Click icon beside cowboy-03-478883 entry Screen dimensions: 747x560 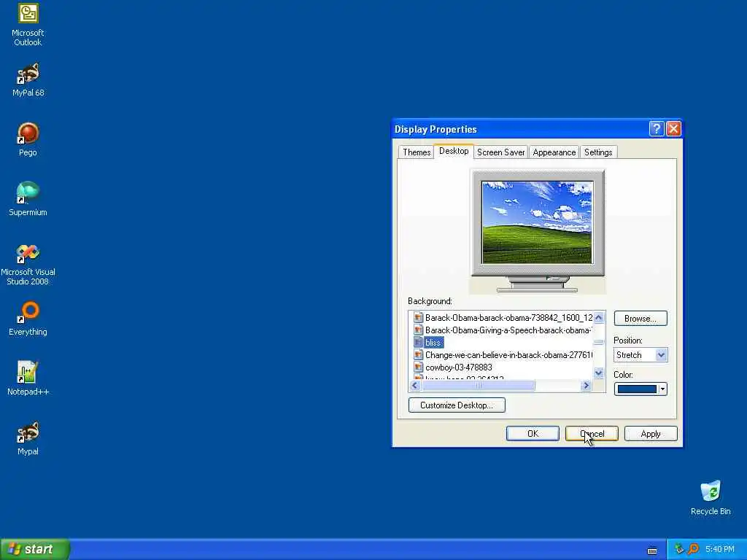[x=418, y=367]
